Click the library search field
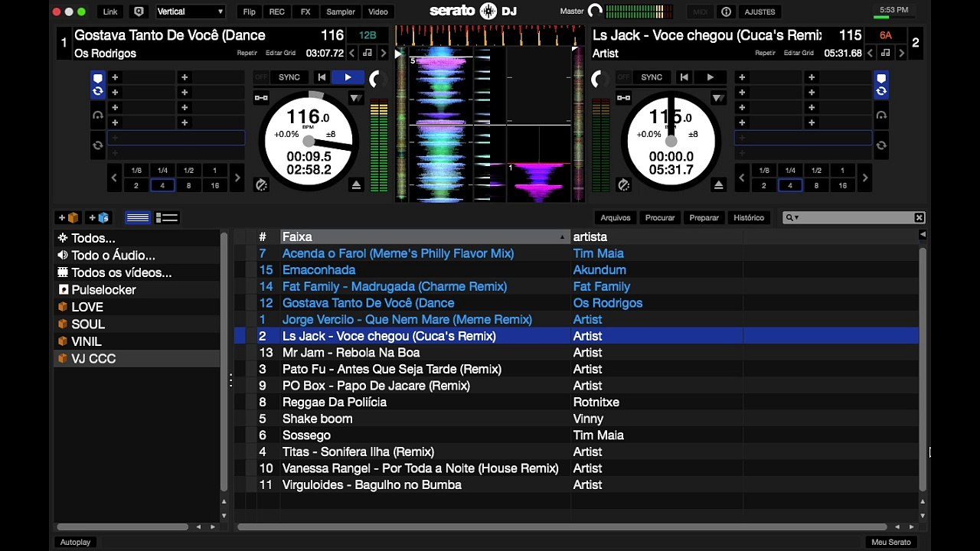980x551 pixels. [854, 217]
